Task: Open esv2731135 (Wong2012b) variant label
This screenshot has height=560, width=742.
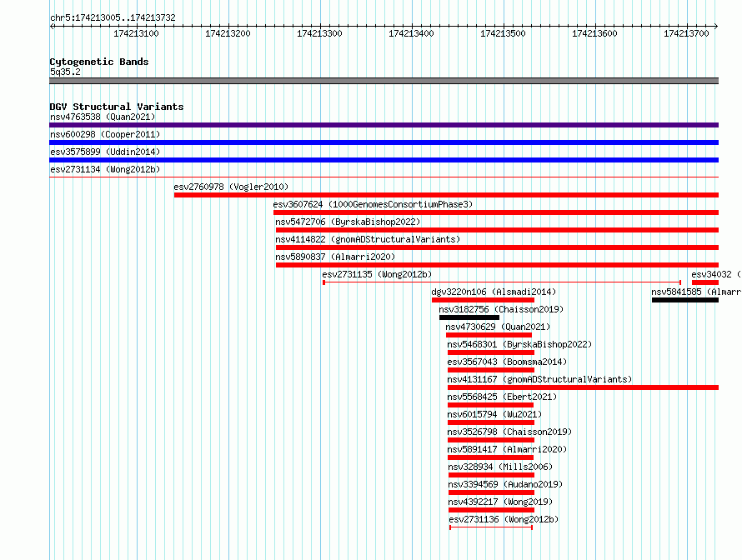Action: 377,274
